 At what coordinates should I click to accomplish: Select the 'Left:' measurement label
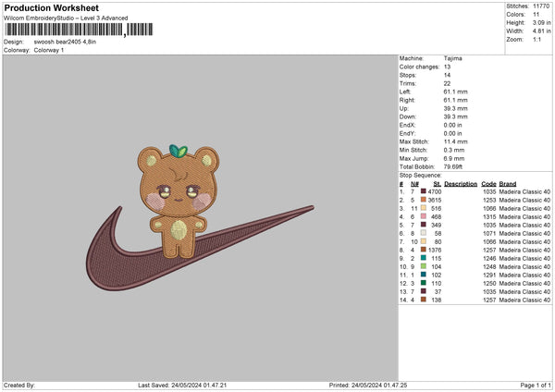pyautogui.click(x=405, y=92)
